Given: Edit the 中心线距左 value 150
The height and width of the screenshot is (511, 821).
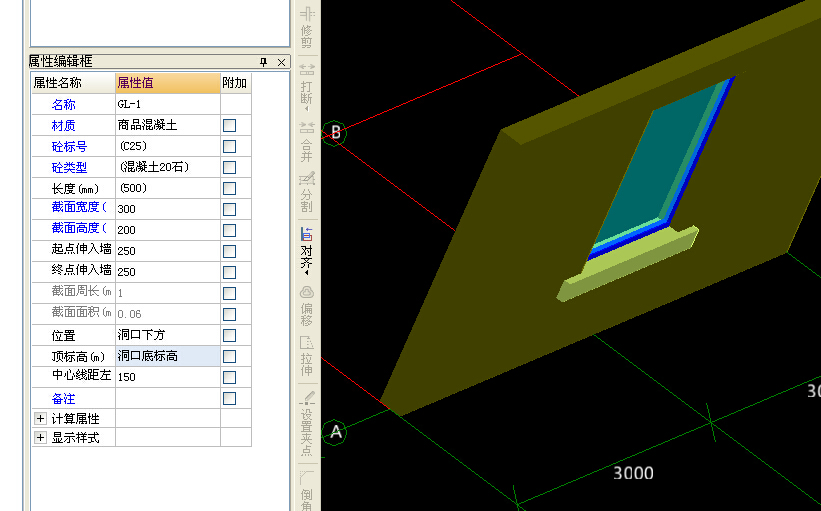Looking at the screenshot, I should (168, 376).
